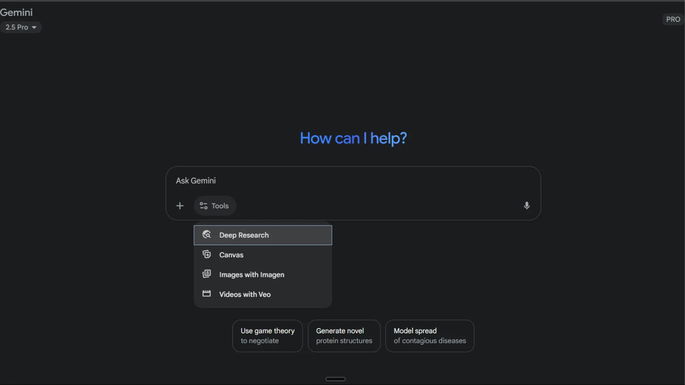The image size is (685, 385).
Task: Click the PRO badge at top right
Action: point(673,19)
